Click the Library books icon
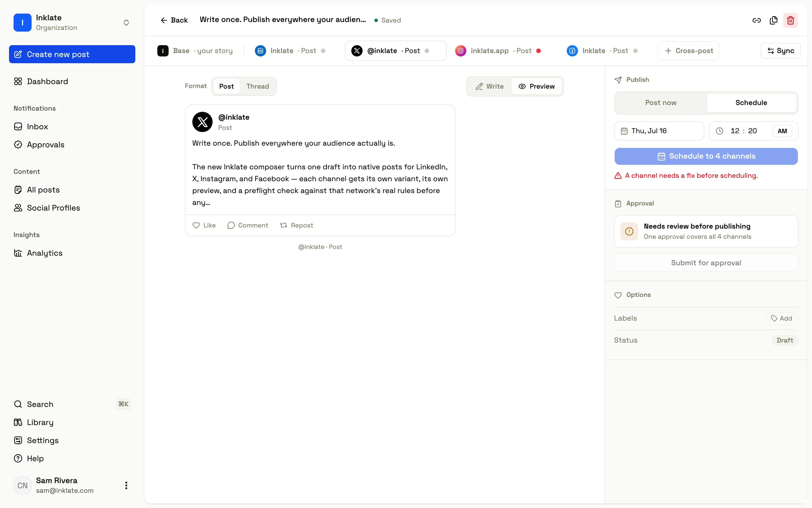The image size is (812, 508). click(18, 422)
